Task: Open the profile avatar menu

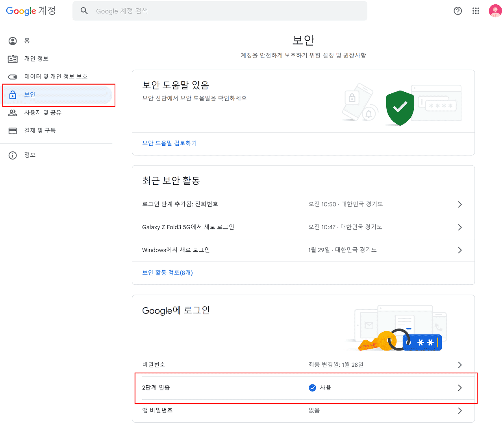Action: coord(495,11)
